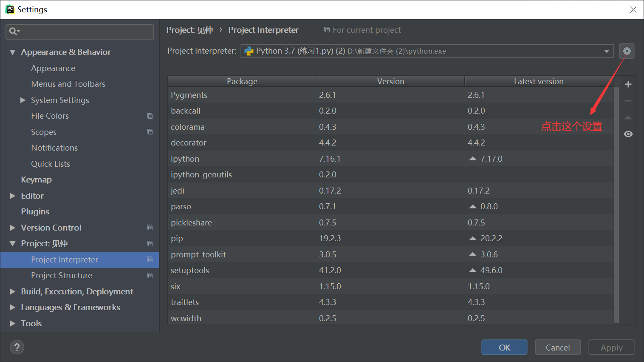644x362 pixels.
Task: Click the Cancel button
Action: tap(558, 348)
